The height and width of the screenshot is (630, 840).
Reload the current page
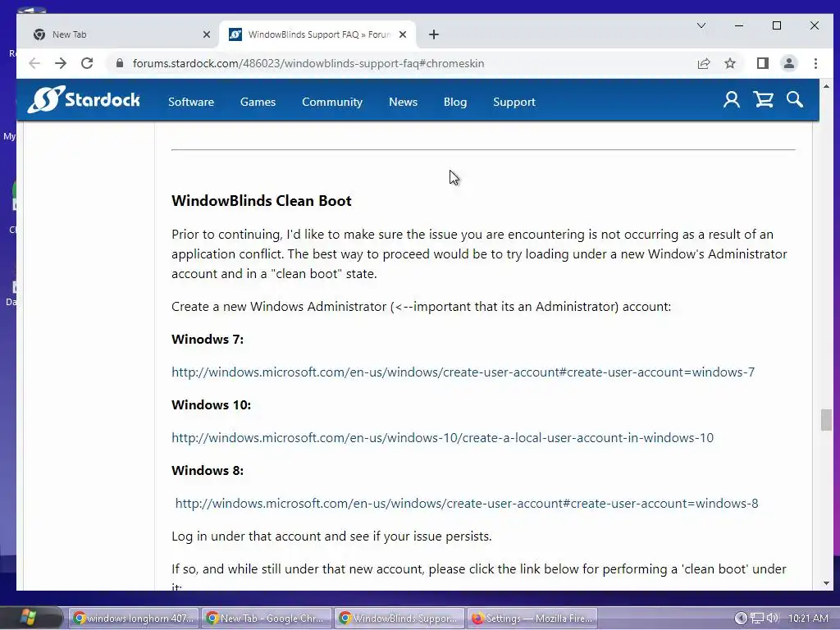(87, 63)
